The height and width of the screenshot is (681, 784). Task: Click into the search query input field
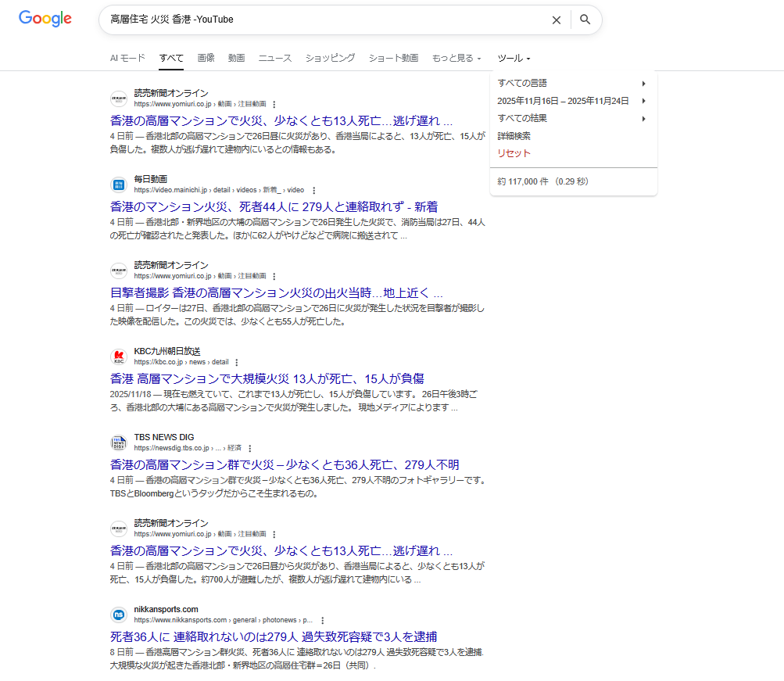point(320,20)
